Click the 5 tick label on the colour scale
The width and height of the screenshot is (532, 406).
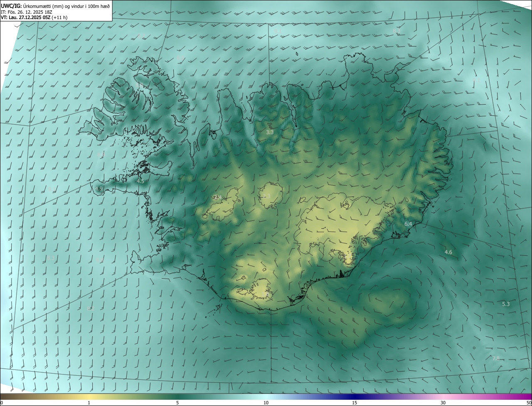(x=177, y=403)
